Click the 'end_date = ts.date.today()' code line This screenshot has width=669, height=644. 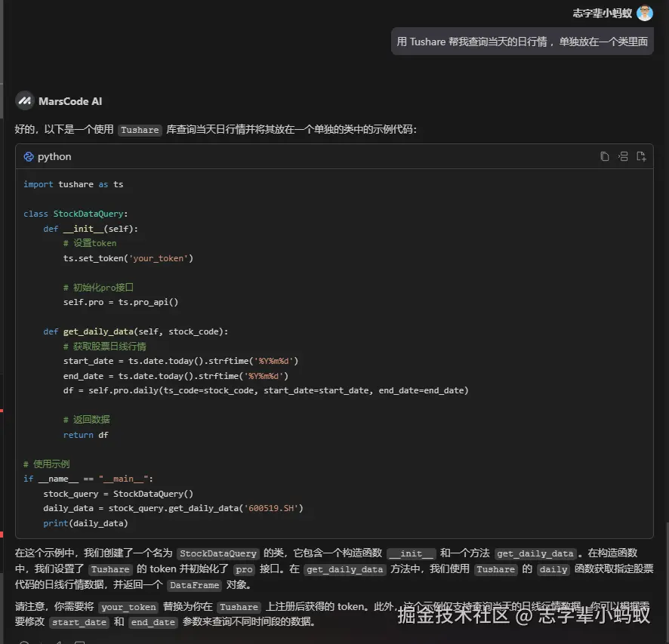(176, 376)
